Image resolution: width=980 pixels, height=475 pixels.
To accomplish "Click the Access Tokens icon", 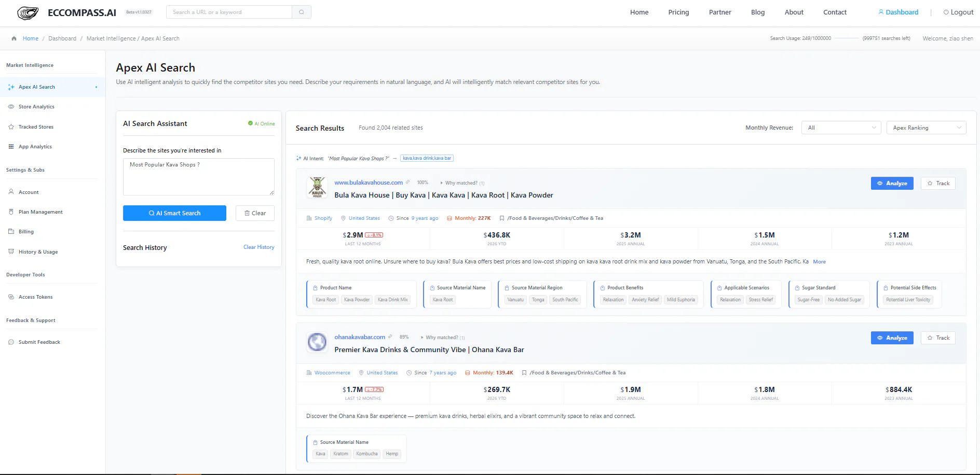I will 11,297.
